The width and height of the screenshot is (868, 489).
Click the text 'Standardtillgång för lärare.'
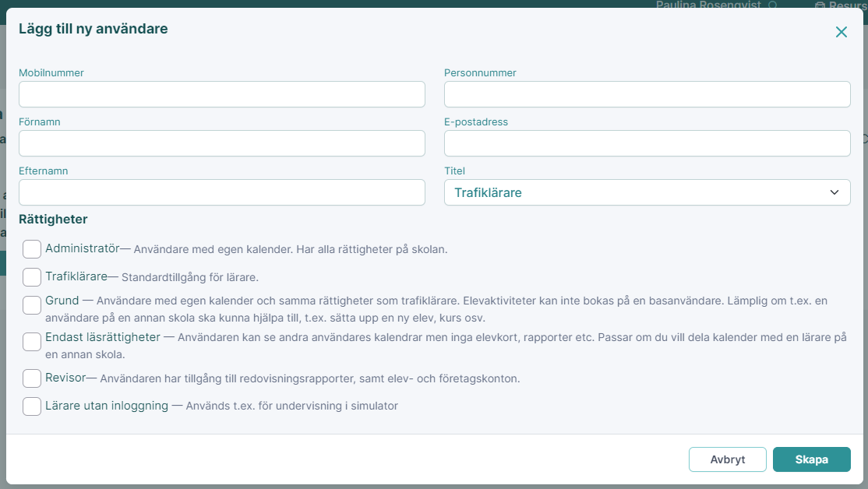pyautogui.click(x=190, y=277)
